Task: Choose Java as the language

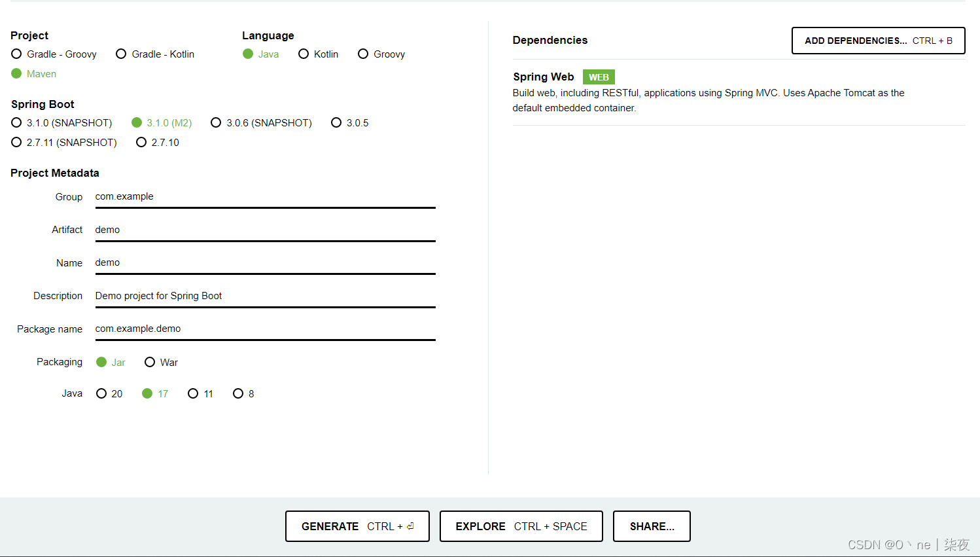Action: pyautogui.click(x=261, y=54)
